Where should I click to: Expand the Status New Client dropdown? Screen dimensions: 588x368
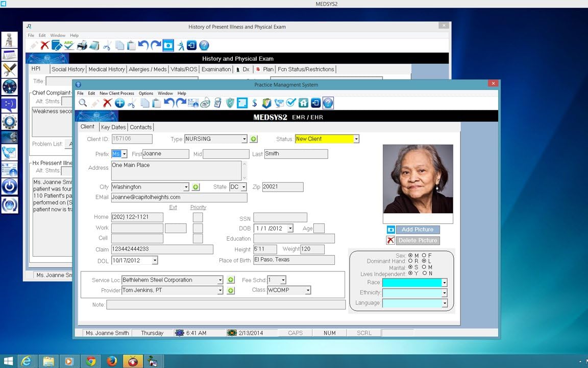pos(356,139)
